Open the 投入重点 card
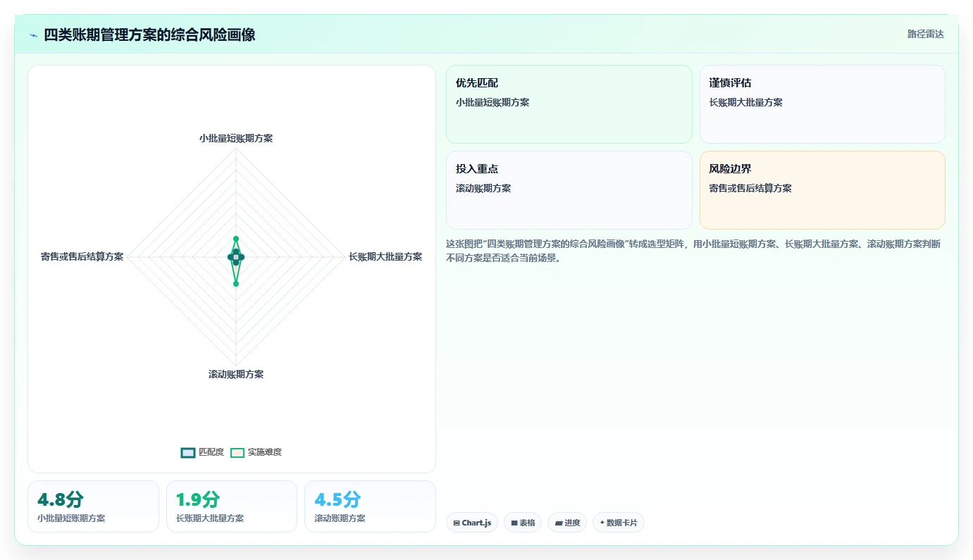Viewport: 973px width, 560px height. tap(569, 190)
